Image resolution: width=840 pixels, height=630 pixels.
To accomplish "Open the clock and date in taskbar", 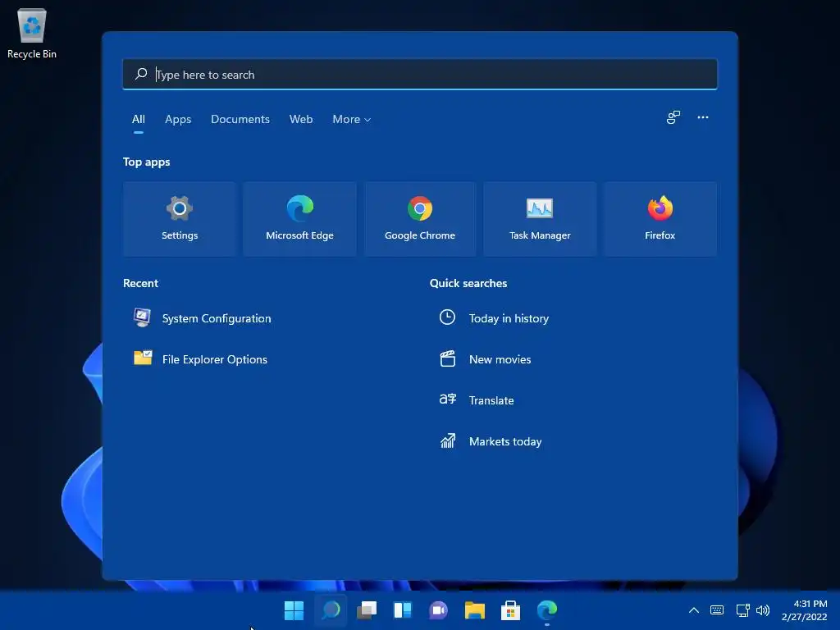I will pos(804,610).
